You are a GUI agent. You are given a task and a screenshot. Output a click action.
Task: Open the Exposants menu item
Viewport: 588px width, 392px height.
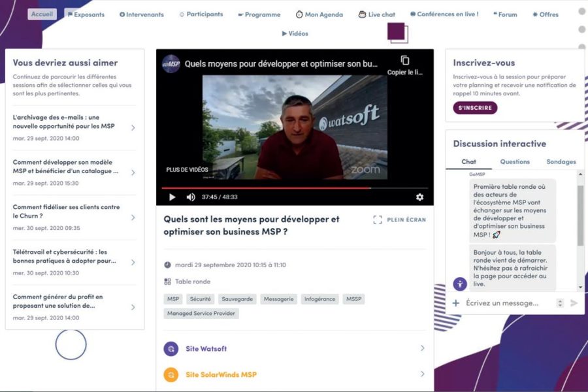pyautogui.click(x=86, y=14)
